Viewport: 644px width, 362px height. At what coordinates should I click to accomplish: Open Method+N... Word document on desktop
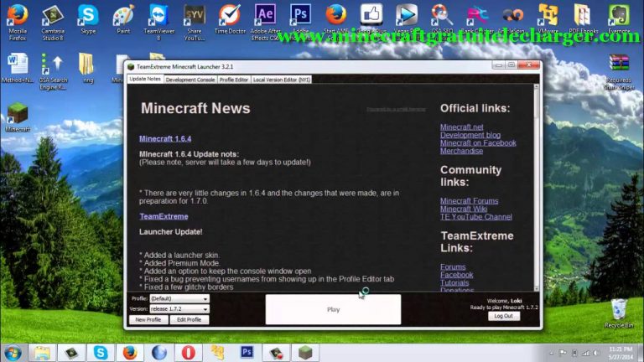point(18,68)
